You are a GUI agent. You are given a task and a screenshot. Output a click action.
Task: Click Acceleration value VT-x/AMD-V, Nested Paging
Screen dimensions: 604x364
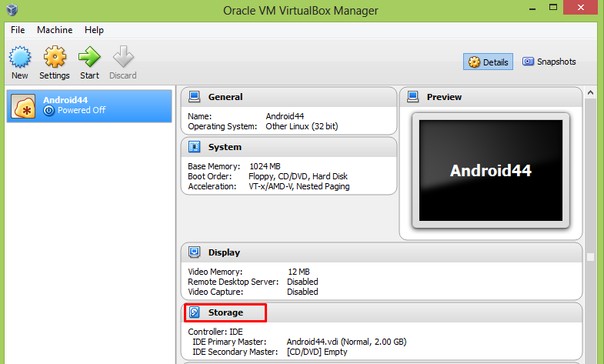tap(299, 186)
